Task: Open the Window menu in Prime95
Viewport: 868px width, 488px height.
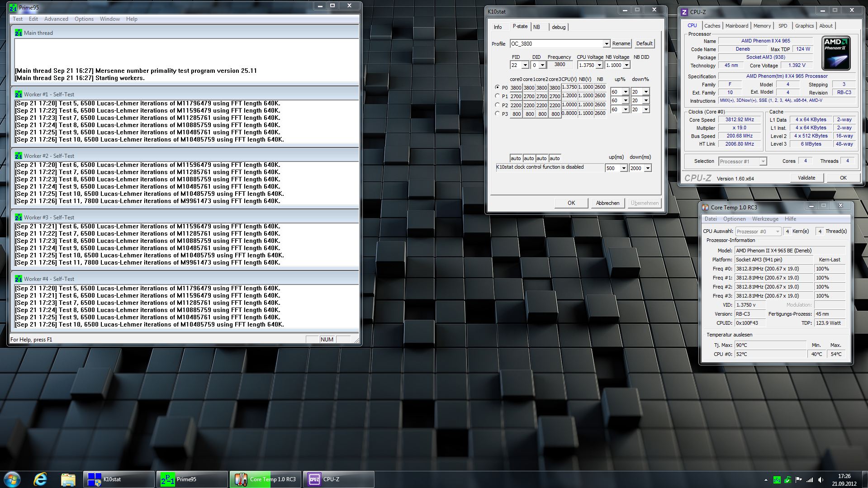Action: (x=110, y=19)
